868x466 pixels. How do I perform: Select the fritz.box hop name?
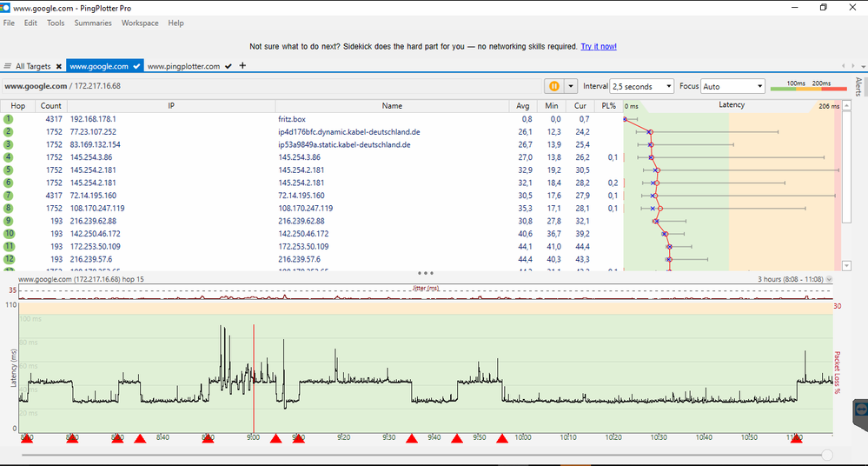292,119
